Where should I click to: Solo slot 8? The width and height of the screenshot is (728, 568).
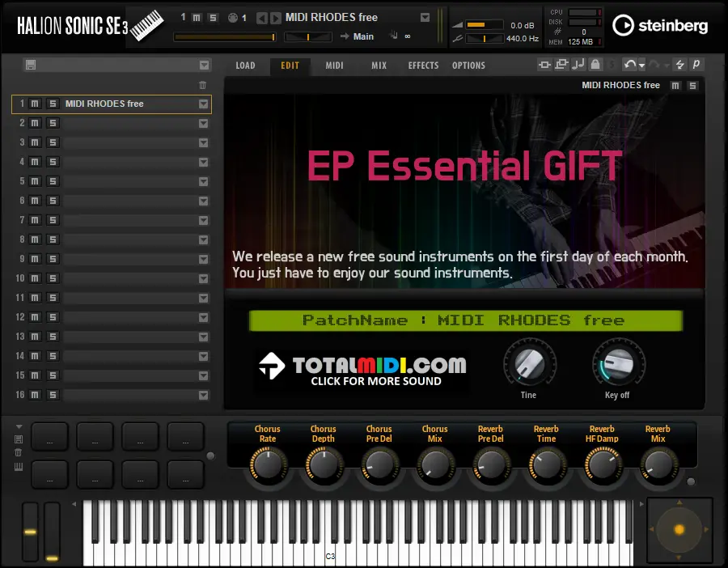point(53,239)
